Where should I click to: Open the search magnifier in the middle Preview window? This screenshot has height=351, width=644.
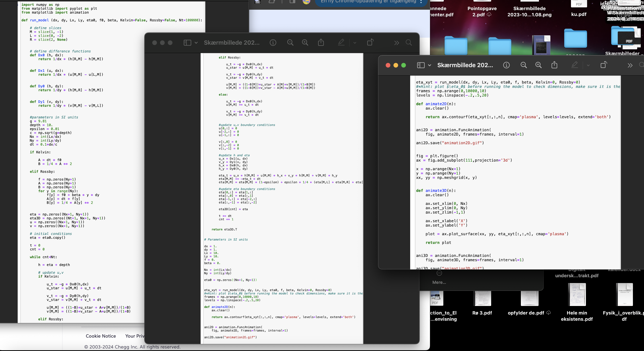408,43
